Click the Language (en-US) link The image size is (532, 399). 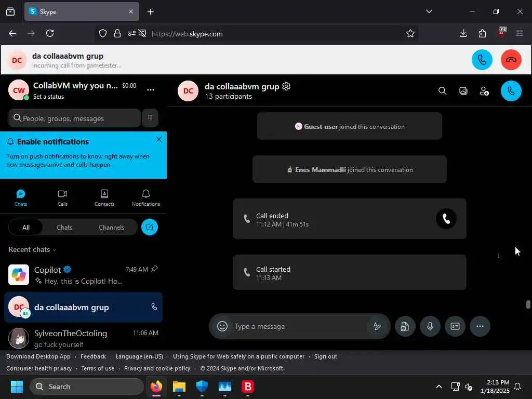click(139, 356)
